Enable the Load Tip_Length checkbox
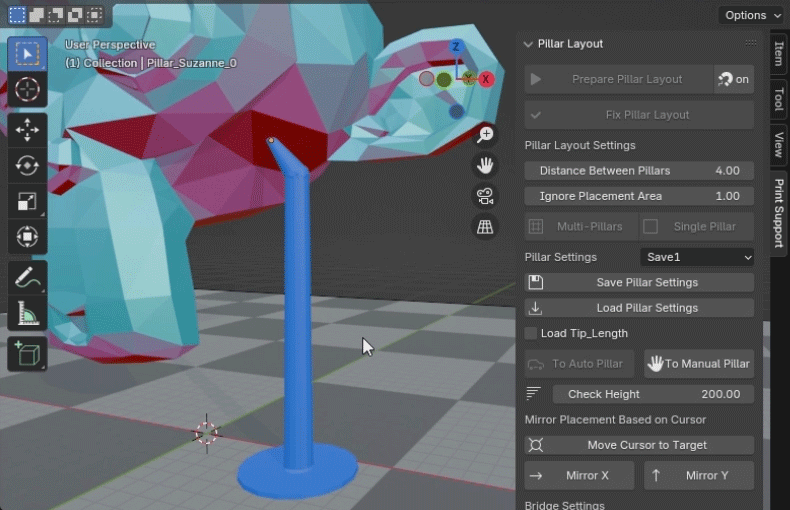Viewport: 790px width, 510px height. 531,333
